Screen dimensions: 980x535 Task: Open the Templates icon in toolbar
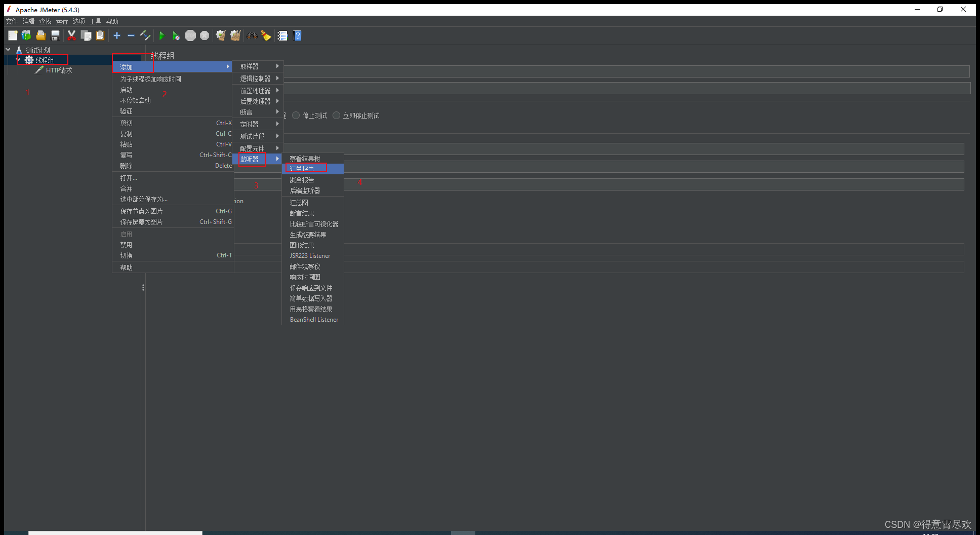26,35
